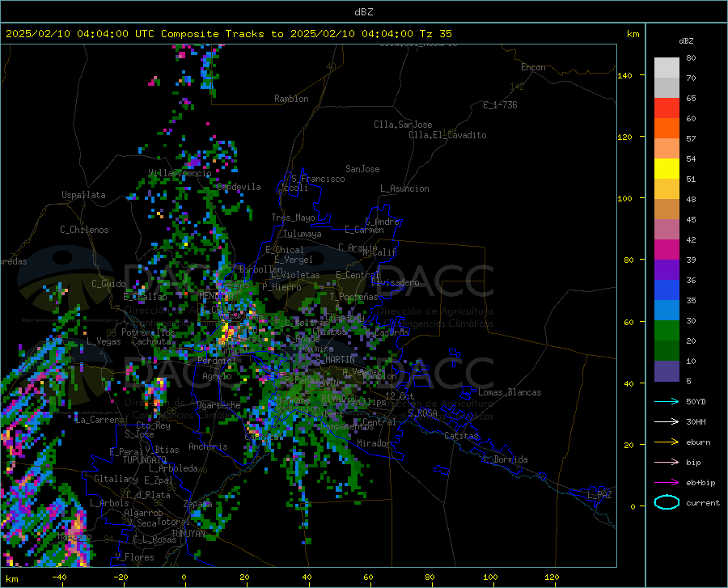Click the S_Francisco place label
The height and width of the screenshot is (588, 728).
(x=318, y=179)
